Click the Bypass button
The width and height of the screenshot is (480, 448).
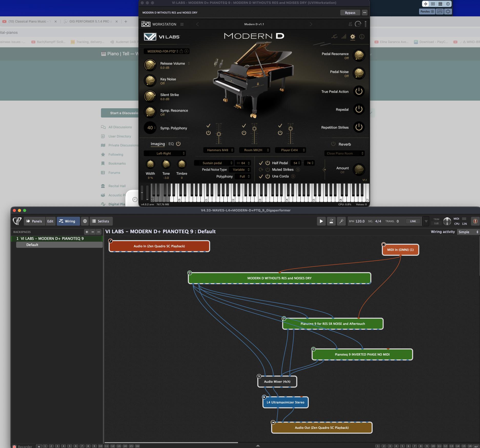click(x=350, y=13)
